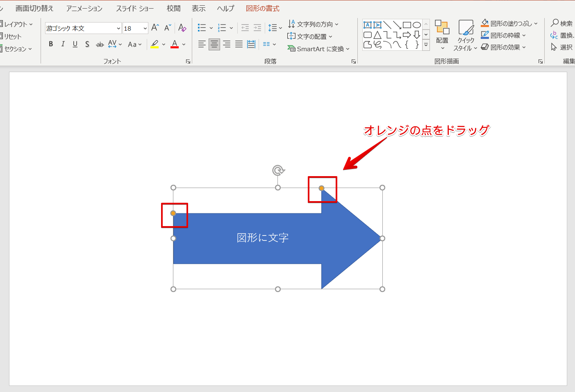This screenshot has width=575, height=392.
Task: Select the Right Arrow shape in gallery
Action: (x=407, y=35)
